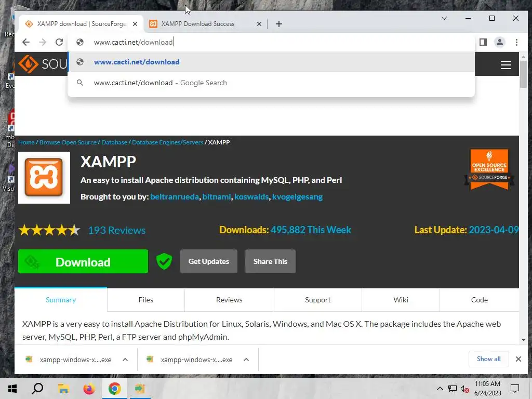The height and width of the screenshot is (399, 532).
Task: Click the network tray icon
Action: pyautogui.click(x=453, y=389)
